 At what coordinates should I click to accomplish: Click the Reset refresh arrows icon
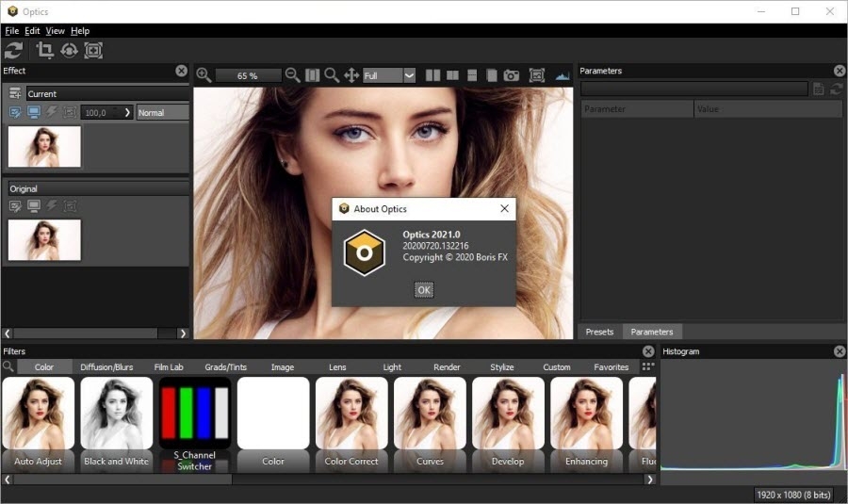(14, 50)
